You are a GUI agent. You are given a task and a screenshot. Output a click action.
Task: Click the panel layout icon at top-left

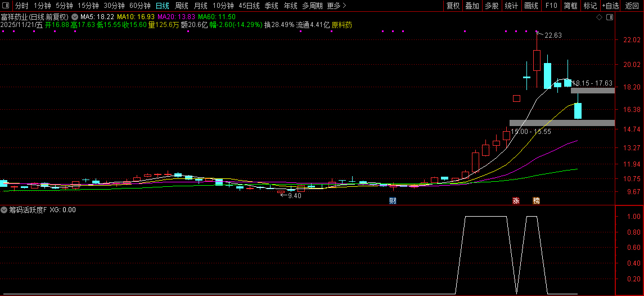tap(6, 6)
